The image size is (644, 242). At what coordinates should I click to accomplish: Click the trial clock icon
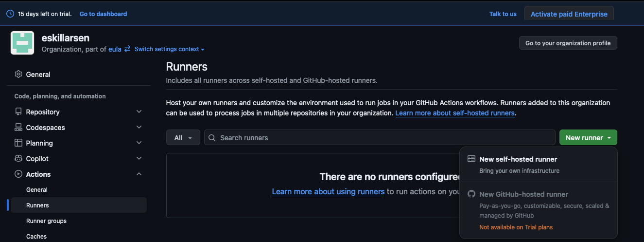click(10, 14)
